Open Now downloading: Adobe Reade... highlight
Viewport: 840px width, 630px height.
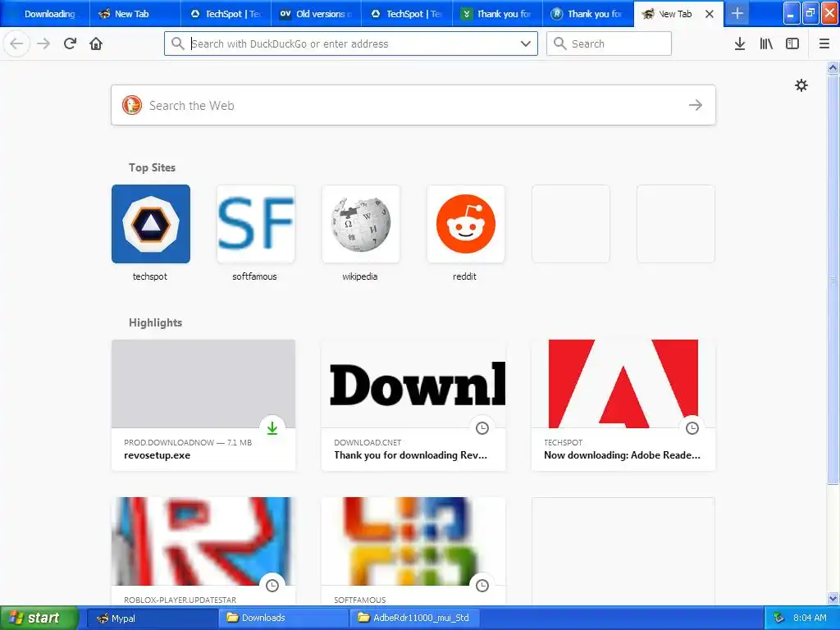623,405
